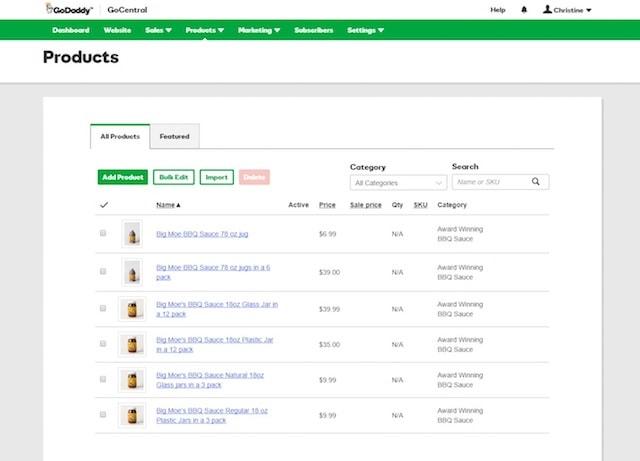The height and width of the screenshot is (461, 640).
Task: Select checkbox for 78 oz jugs 6 pack
Action: 103,271
